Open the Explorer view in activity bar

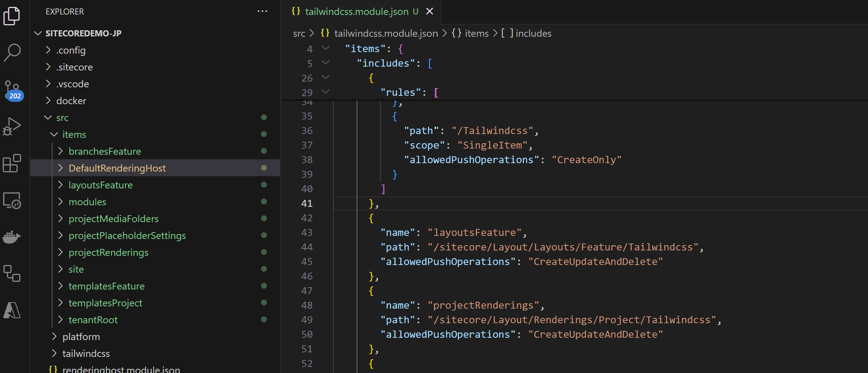[12, 16]
